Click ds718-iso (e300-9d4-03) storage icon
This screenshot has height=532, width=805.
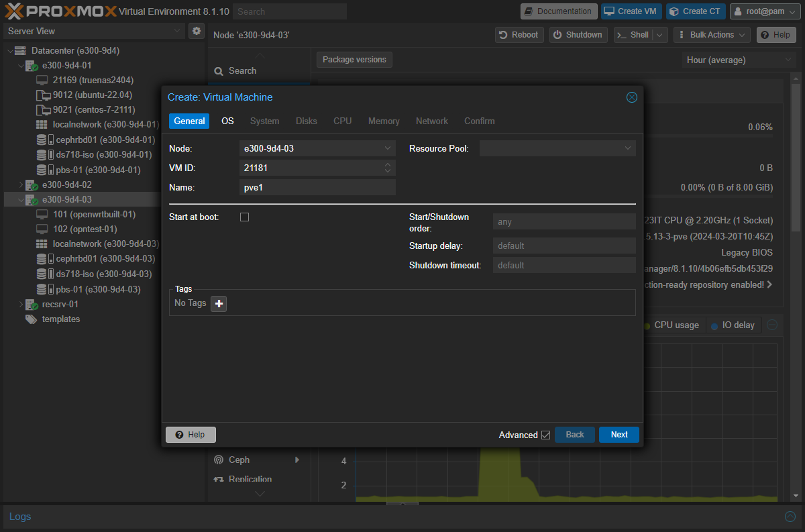pyautogui.click(x=44, y=274)
